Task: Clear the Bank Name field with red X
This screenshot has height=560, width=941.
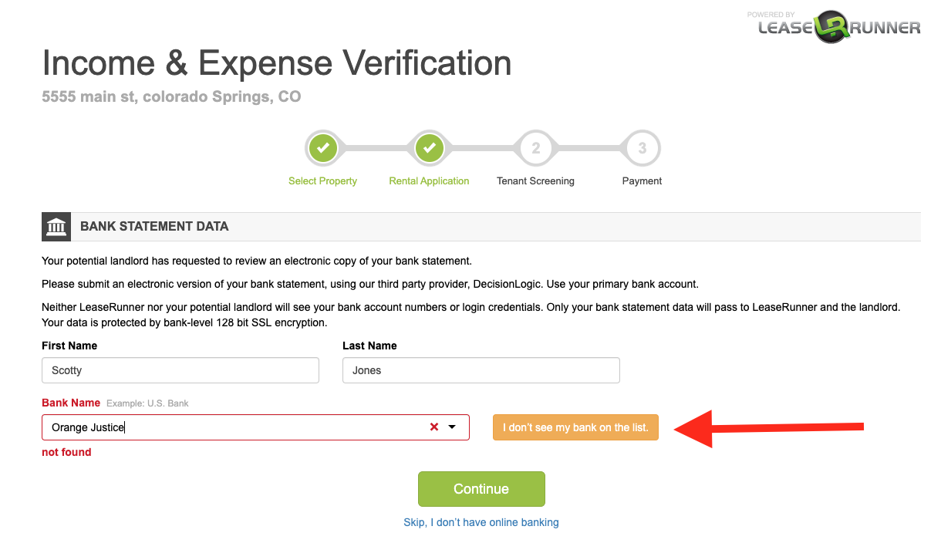Action: 434,427
